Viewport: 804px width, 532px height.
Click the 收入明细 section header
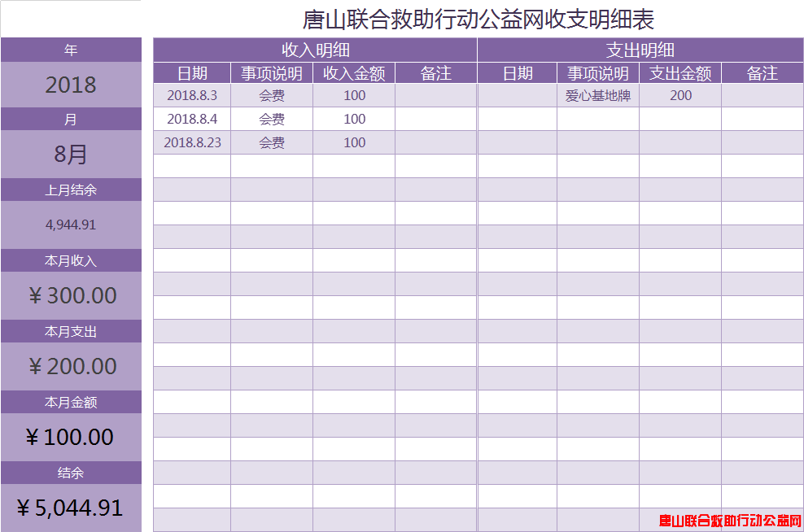316,50
